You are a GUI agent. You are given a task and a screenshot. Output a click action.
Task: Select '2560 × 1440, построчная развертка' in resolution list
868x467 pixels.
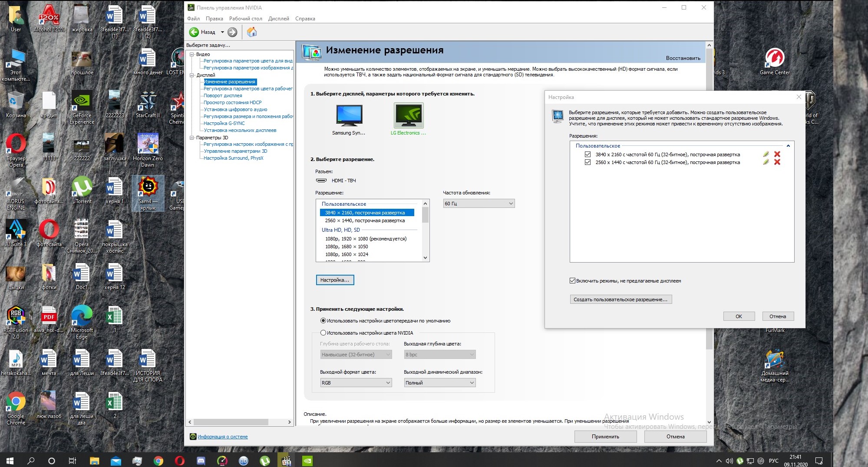365,220
